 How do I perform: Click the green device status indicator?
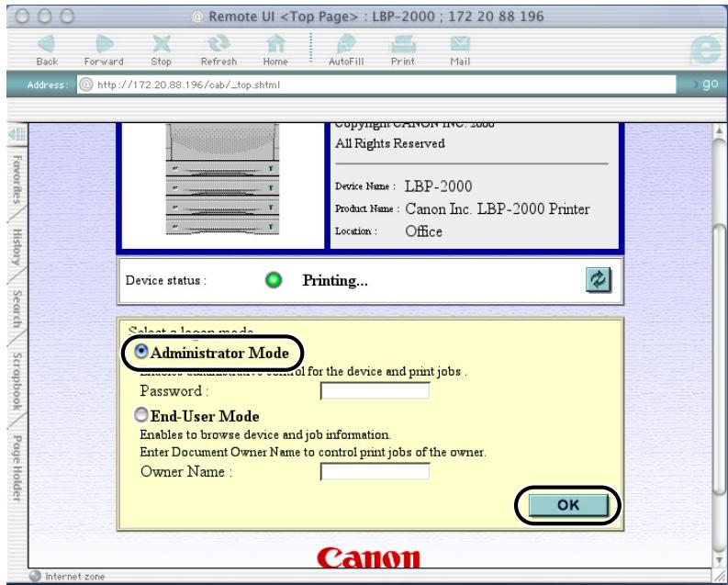pyautogui.click(x=274, y=280)
